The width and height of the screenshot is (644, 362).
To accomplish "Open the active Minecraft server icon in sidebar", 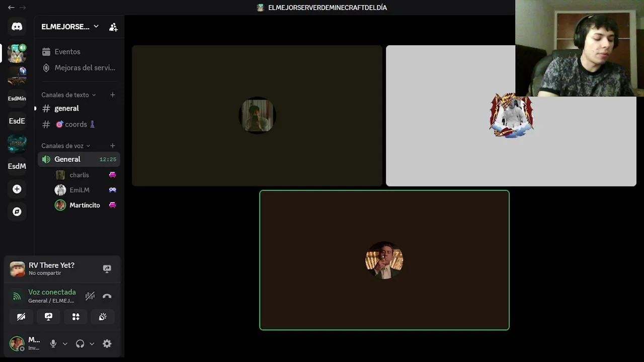I will click(17, 53).
